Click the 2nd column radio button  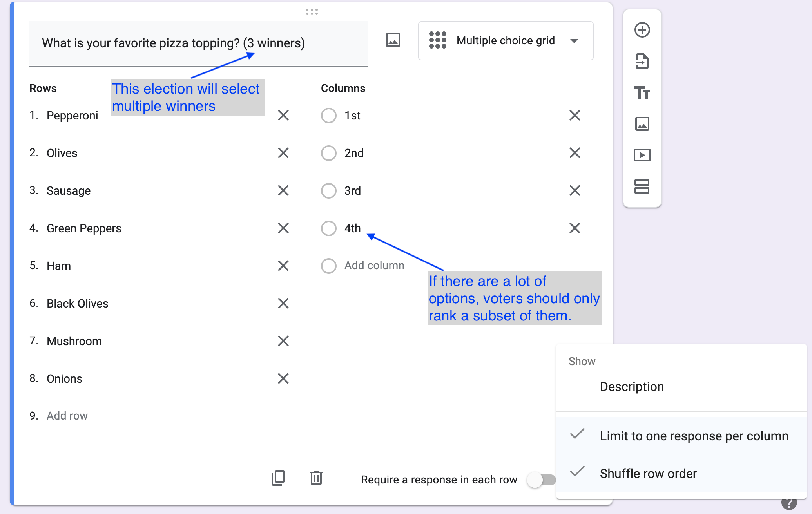pos(328,153)
